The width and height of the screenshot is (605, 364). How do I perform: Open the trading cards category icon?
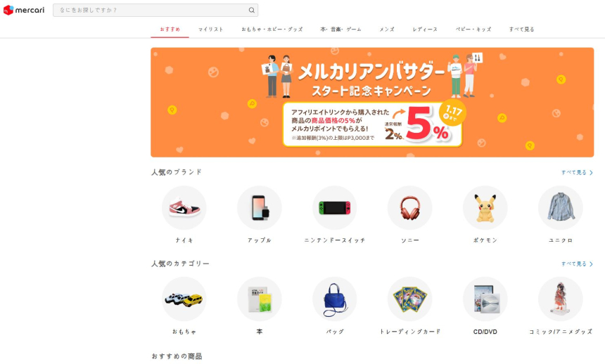[409, 299]
